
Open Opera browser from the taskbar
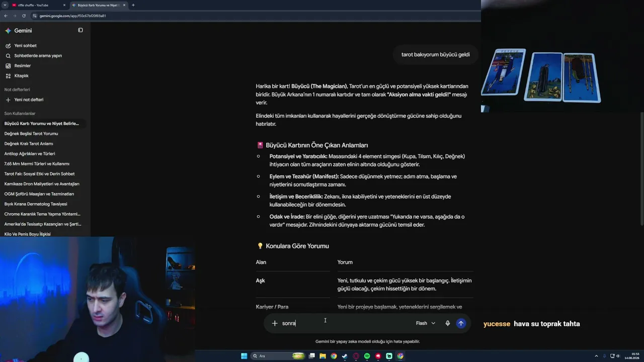point(356,356)
